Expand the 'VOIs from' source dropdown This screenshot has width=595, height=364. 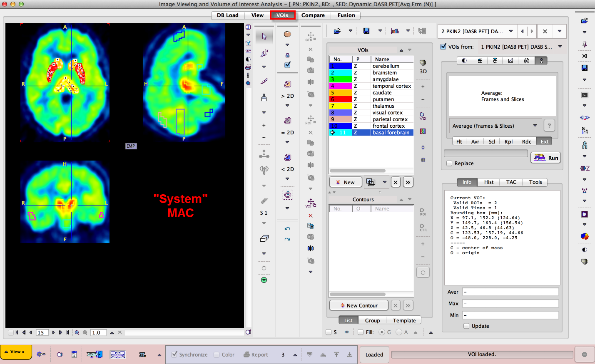coord(560,47)
